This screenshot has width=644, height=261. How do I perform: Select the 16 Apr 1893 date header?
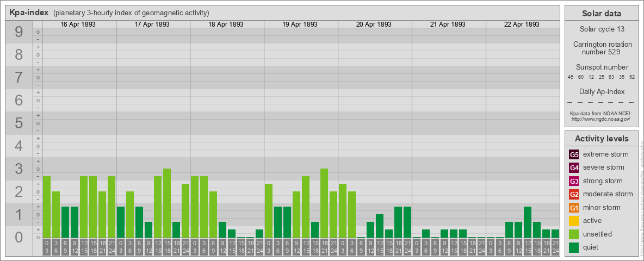tap(78, 24)
